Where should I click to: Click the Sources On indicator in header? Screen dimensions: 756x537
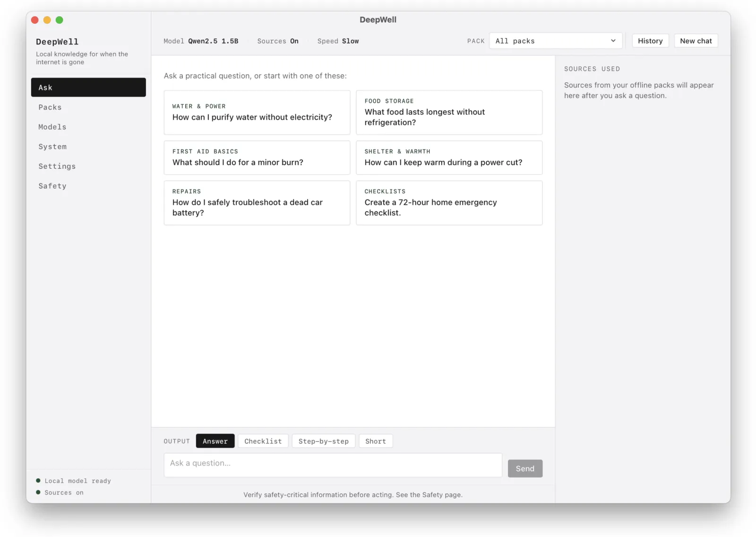pyautogui.click(x=278, y=41)
